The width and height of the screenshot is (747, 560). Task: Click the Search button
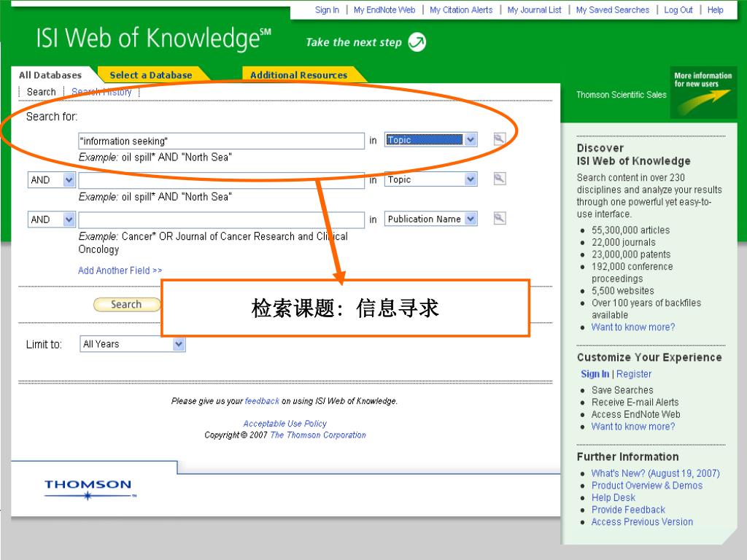coord(127,304)
